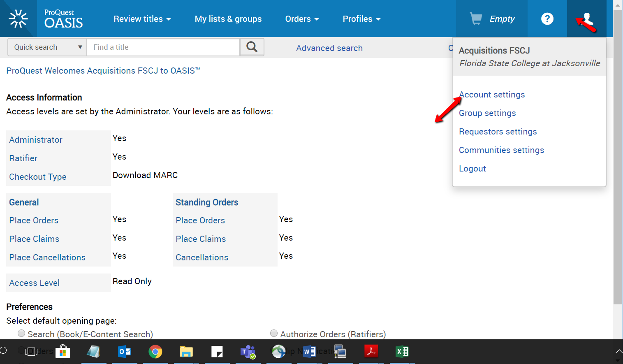Click the General section heading
This screenshot has height=364, width=623.
[24, 202]
